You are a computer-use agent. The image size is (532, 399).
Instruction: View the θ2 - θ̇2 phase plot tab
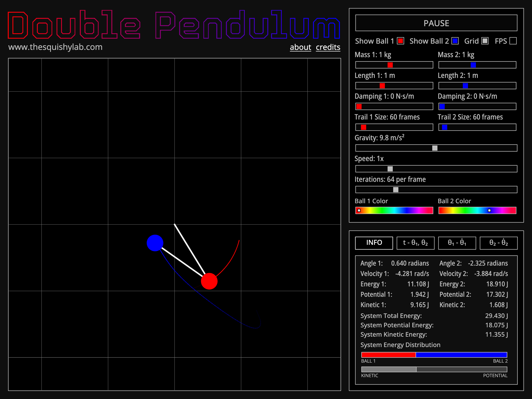pyautogui.click(x=499, y=243)
